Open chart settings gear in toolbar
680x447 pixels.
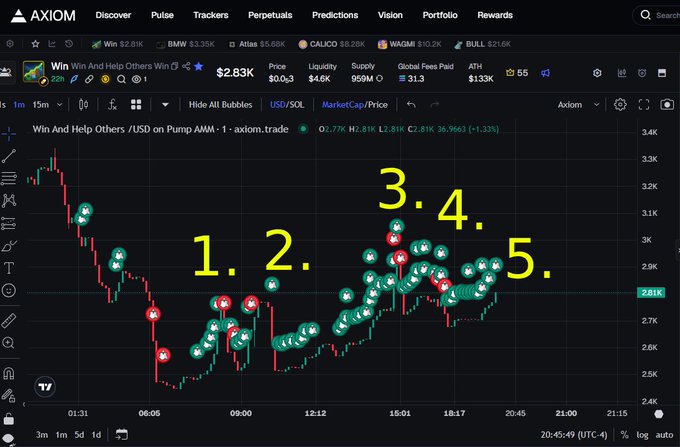(620, 104)
